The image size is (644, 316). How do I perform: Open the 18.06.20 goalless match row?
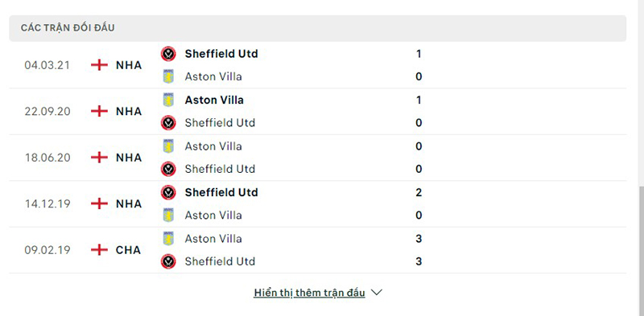click(317, 158)
